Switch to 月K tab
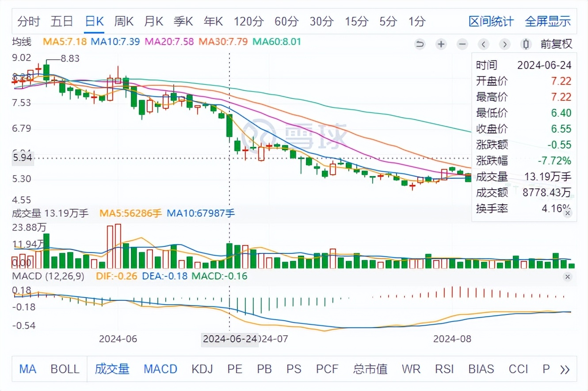The height and width of the screenshot is (391, 588). click(153, 21)
